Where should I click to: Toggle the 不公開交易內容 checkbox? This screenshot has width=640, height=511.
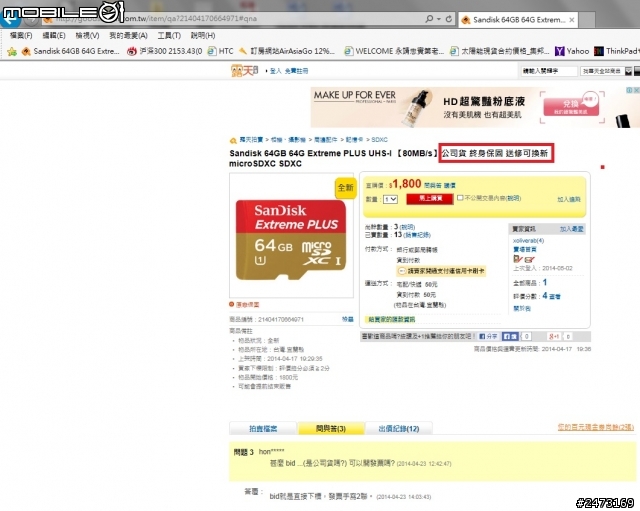coord(460,198)
